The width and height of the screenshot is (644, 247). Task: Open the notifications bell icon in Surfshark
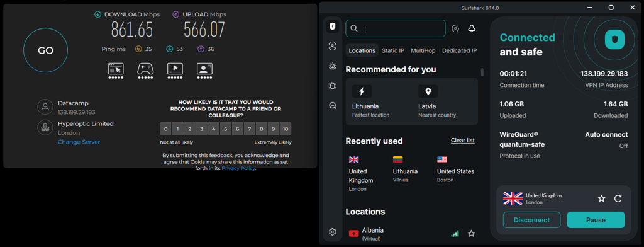[x=472, y=28]
